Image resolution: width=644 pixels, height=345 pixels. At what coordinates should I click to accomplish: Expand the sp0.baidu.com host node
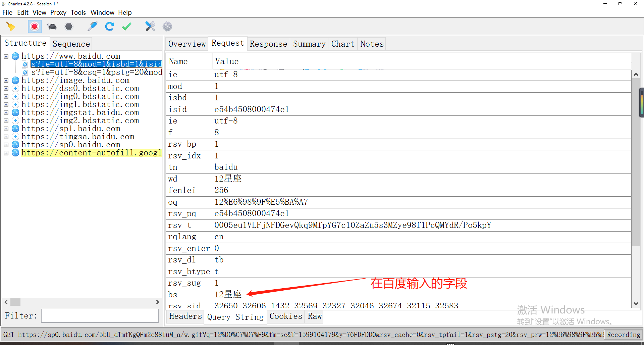click(6, 145)
